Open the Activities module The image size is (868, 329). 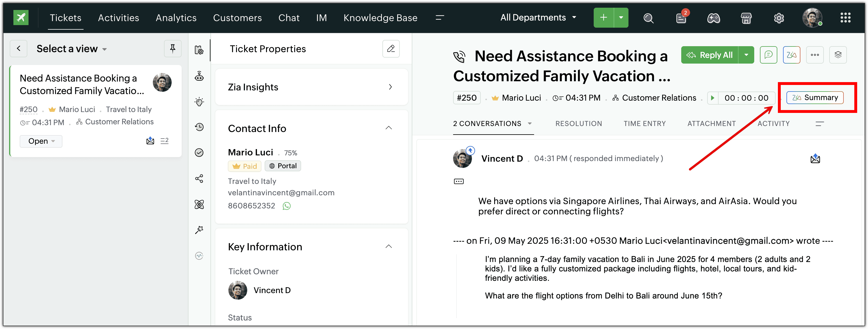[119, 17]
